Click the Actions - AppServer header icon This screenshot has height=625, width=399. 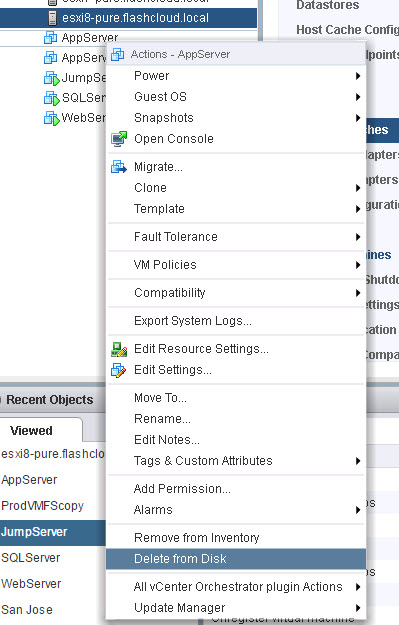118,54
